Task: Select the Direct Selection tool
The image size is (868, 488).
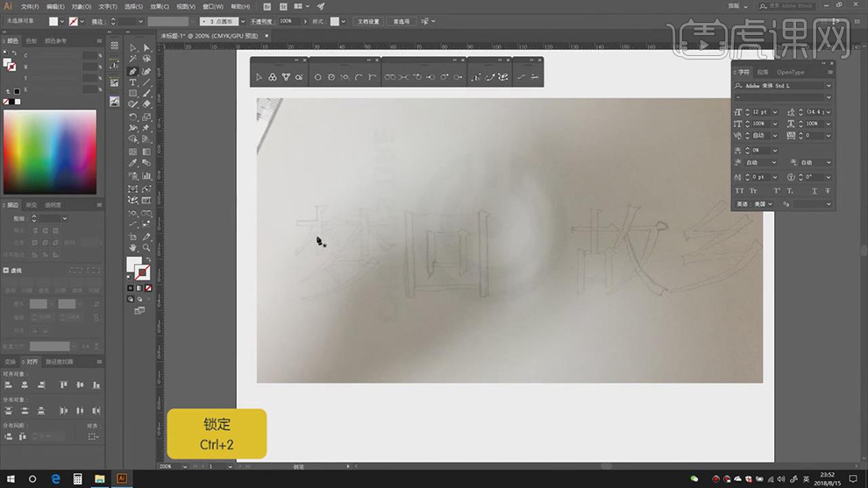Action: pyautogui.click(x=146, y=48)
